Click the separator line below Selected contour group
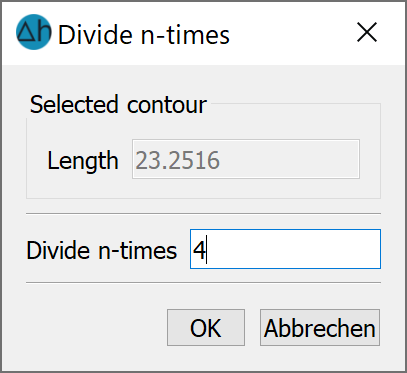Image resolution: width=407 pixels, height=373 pixels. click(x=203, y=213)
